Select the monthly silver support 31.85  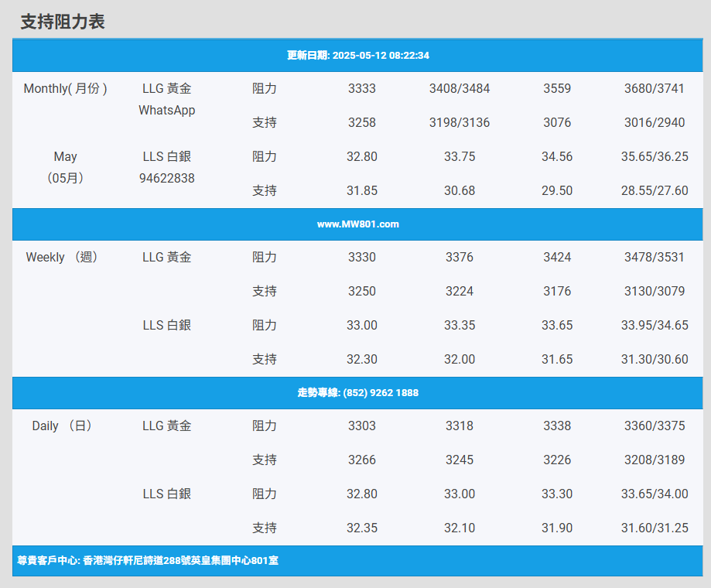tap(362, 190)
